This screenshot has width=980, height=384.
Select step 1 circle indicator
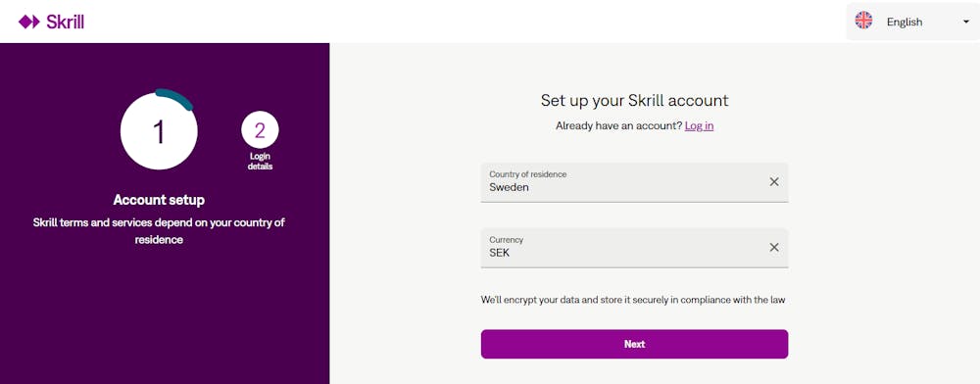[159, 131]
